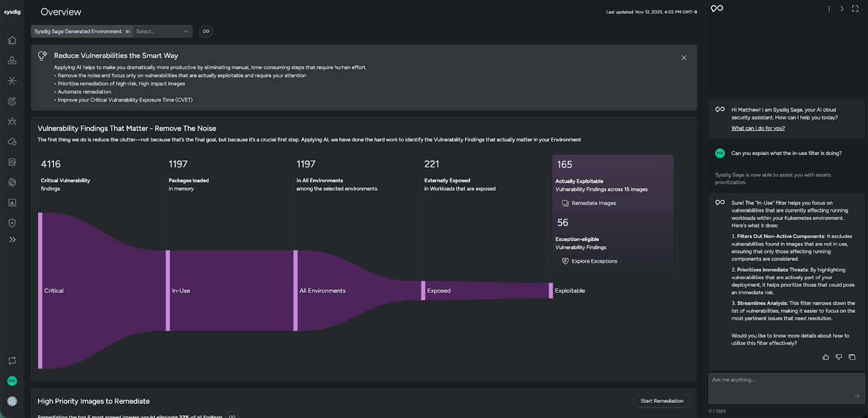Expand Sage panel to fullscreen
Viewport: 868px width, 418px height.
pos(856,9)
